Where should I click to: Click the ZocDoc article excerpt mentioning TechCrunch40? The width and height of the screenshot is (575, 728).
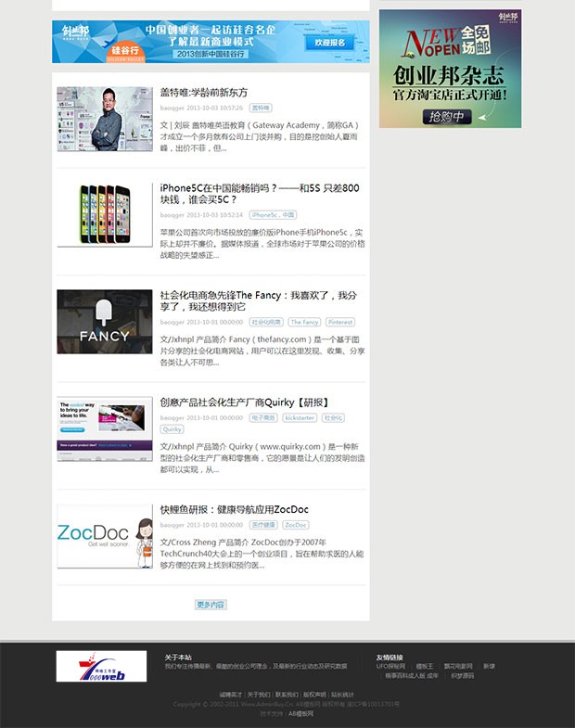tap(262, 554)
